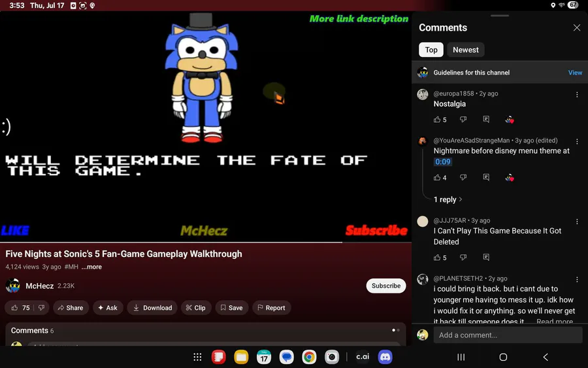The image size is (588, 368).
Task: Open options for @PLANETSETH2 comment
Action: [577, 280]
